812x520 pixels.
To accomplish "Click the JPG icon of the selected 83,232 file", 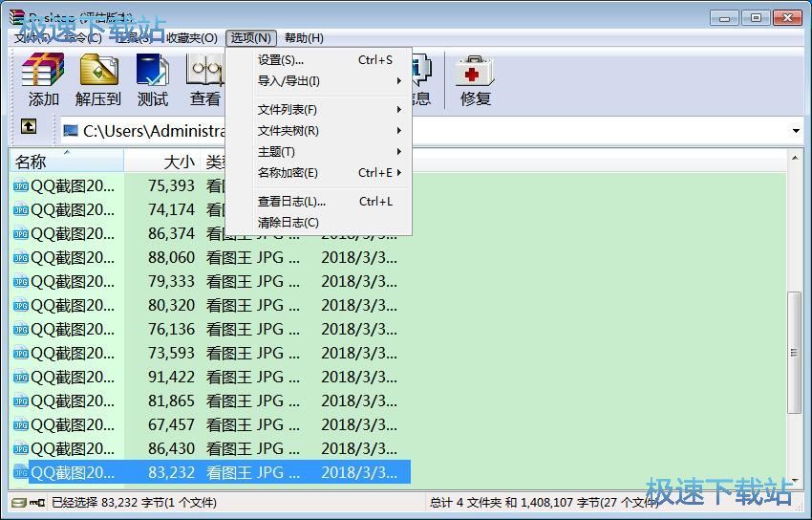I will (21, 472).
